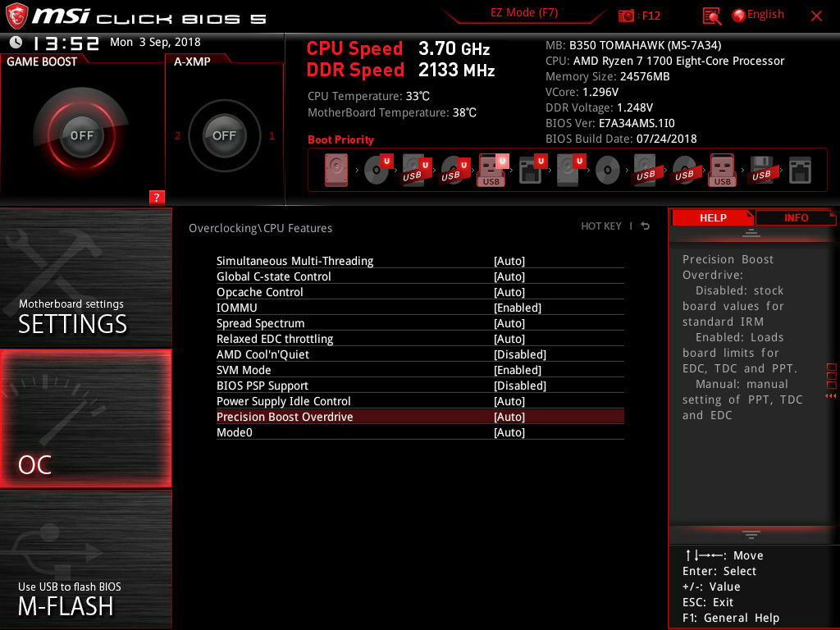This screenshot has width=840, height=630.
Task: Open Mode0 [Auto] options
Action: (x=509, y=431)
